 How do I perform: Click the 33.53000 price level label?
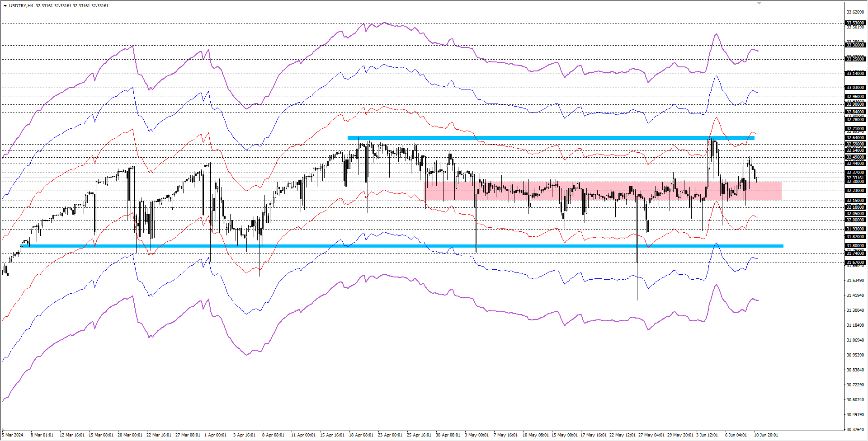pos(855,23)
